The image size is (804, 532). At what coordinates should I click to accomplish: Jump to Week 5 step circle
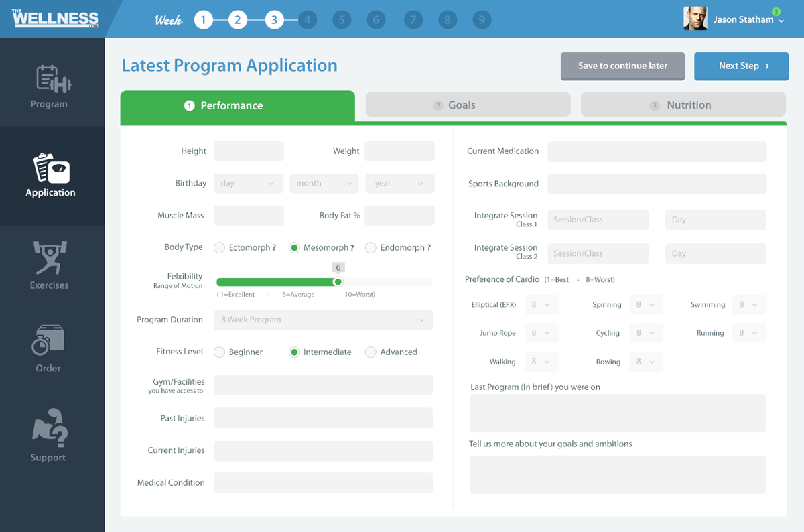pos(342,20)
